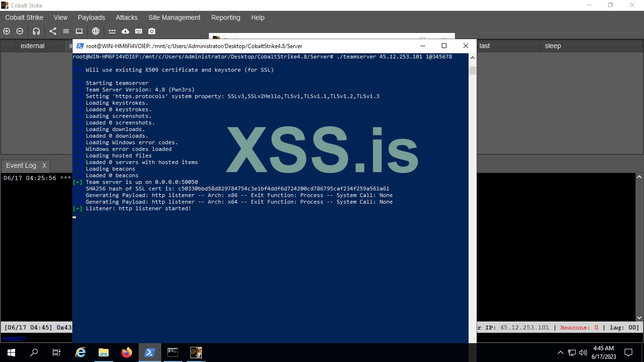Screen dimensions: 644x362
Task: Maximize the PowerShell terminal window
Action: [x=444, y=46]
